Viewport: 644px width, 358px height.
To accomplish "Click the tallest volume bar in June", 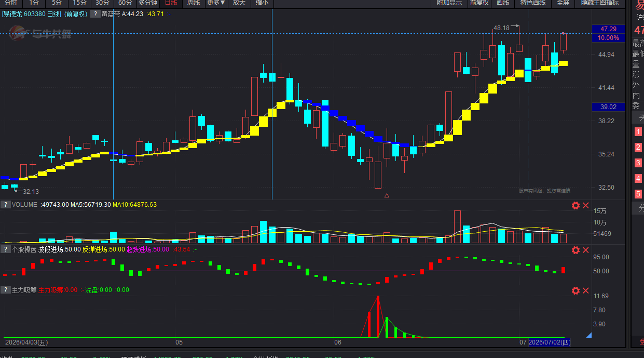I will pos(457,227).
